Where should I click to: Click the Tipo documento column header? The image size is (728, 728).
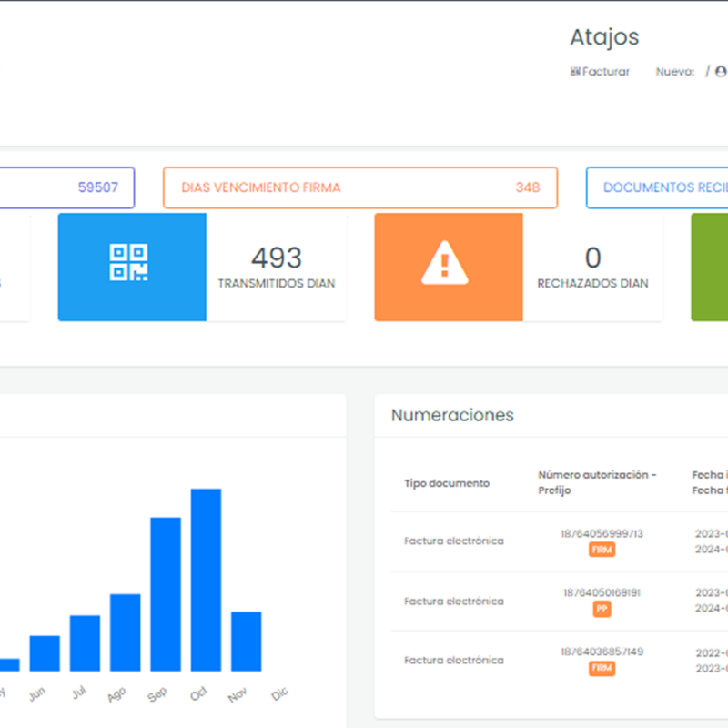(447, 483)
